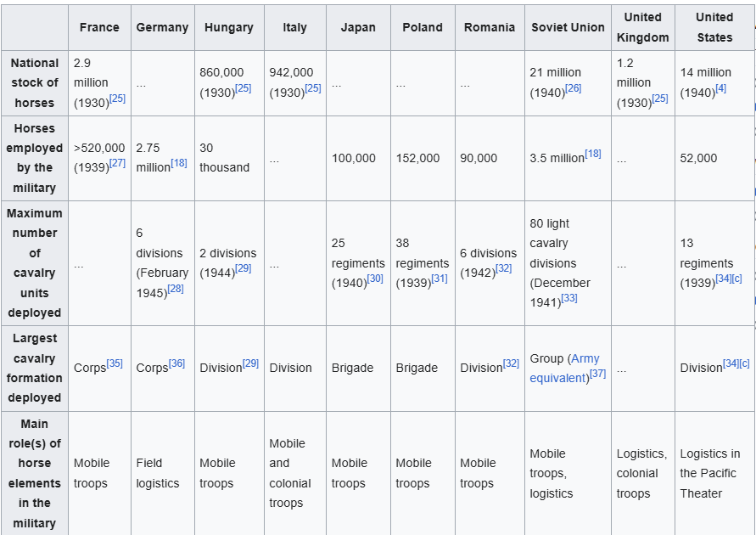Click citation 37 after Army equivalent
The width and height of the screenshot is (756, 535).
(x=597, y=374)
